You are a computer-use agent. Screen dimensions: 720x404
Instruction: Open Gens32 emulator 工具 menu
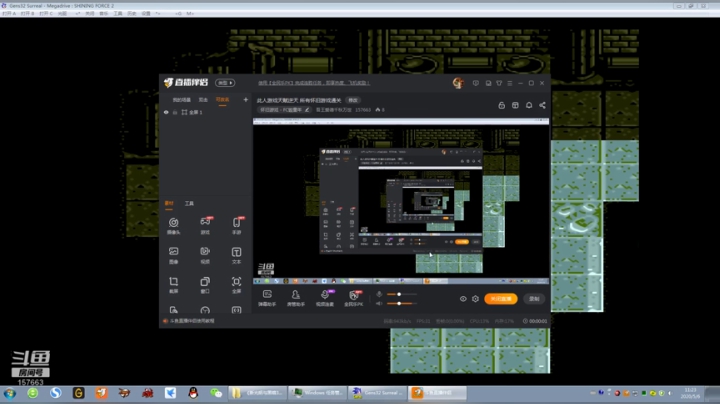point(118,13)
